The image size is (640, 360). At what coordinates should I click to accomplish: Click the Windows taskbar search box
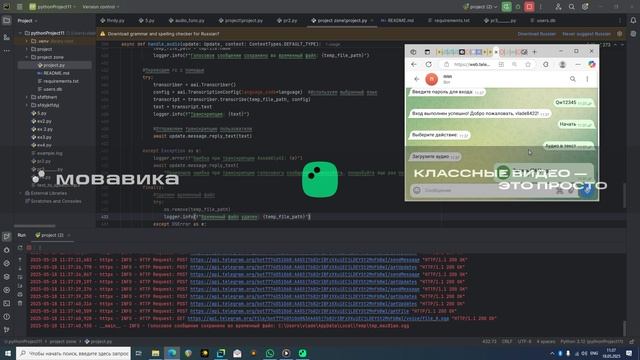pyautogui.click(x=73, y=353)
